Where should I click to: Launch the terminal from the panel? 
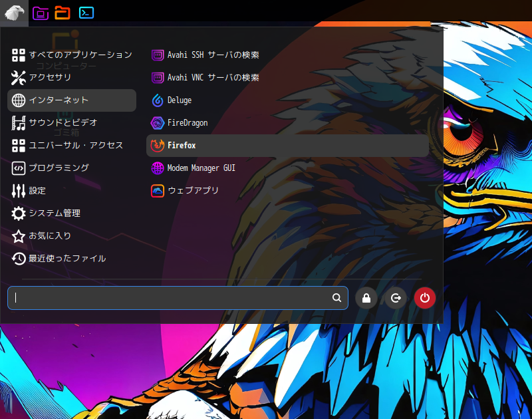click(x=86, y=13)
